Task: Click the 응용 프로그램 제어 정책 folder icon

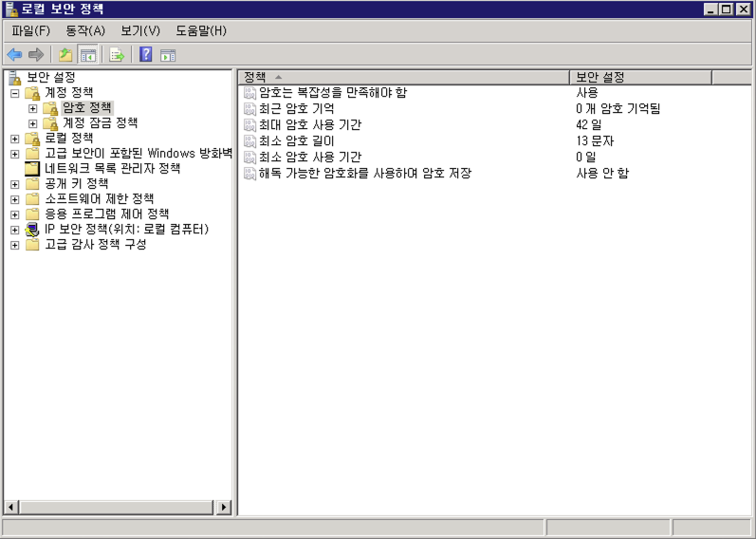Action: 32,214
